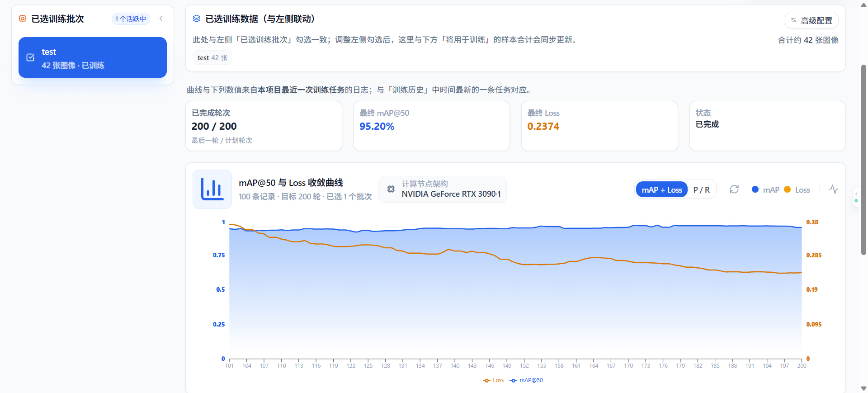Screen dimensions: 868x393
Task: Click the compute node chip icon
Action: [x=391, y=189]
